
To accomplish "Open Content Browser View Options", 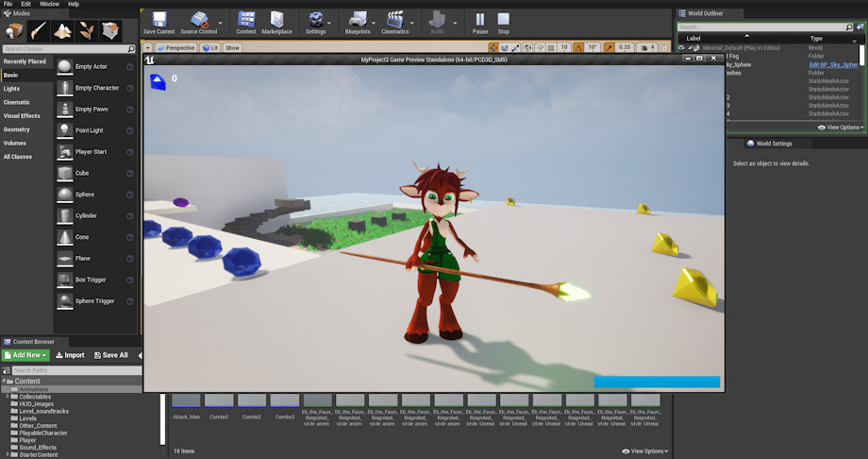I will 645,451.
